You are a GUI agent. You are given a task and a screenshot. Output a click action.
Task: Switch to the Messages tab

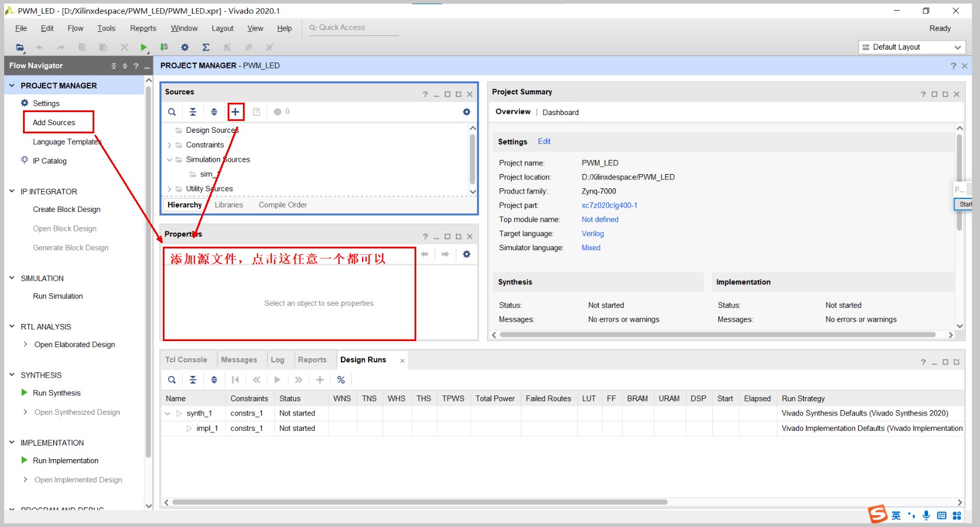pos(239,359)
